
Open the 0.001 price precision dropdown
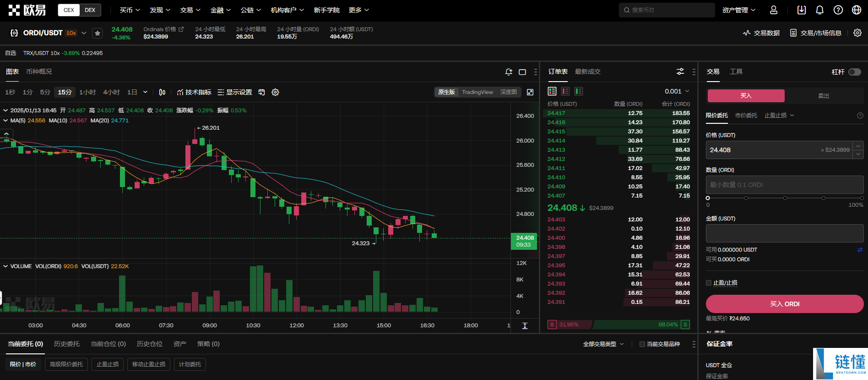[x=677, y=91]
